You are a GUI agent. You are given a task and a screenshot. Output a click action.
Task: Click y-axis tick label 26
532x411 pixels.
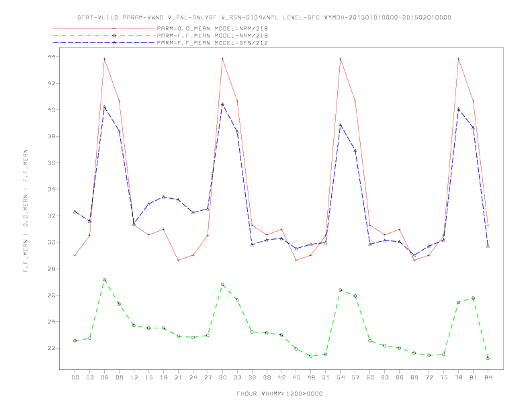51,295
